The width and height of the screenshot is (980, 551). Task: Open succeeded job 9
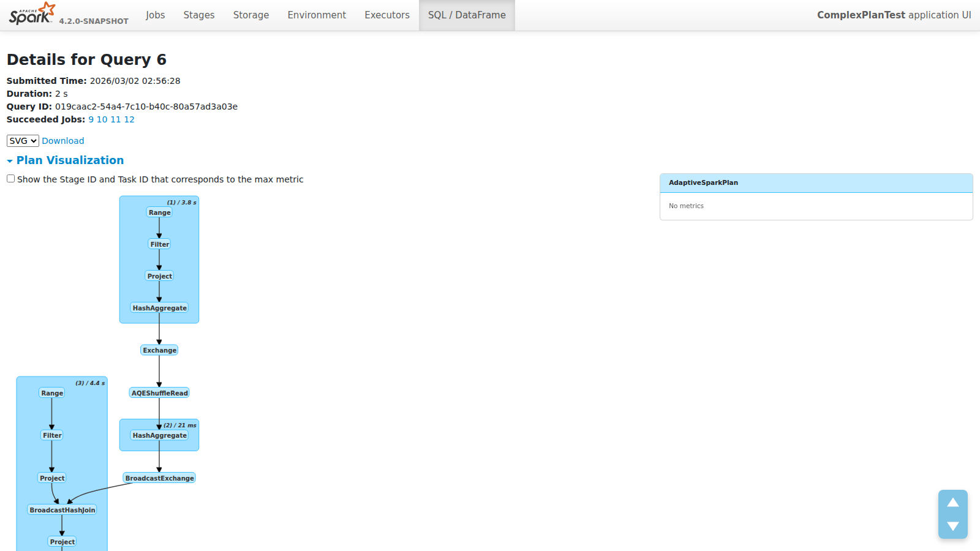tap(91, 119)
